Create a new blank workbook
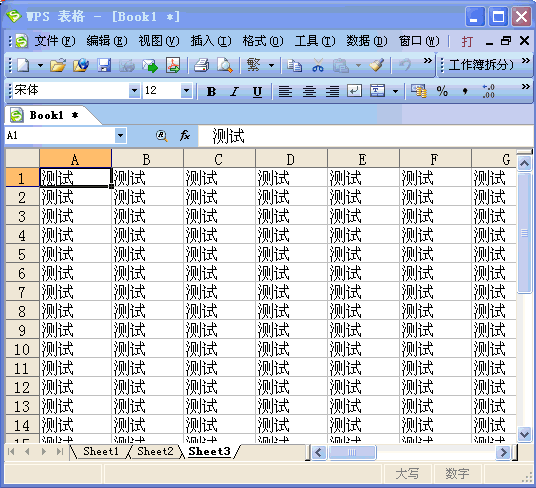536x488 pixels. [23, 65]
